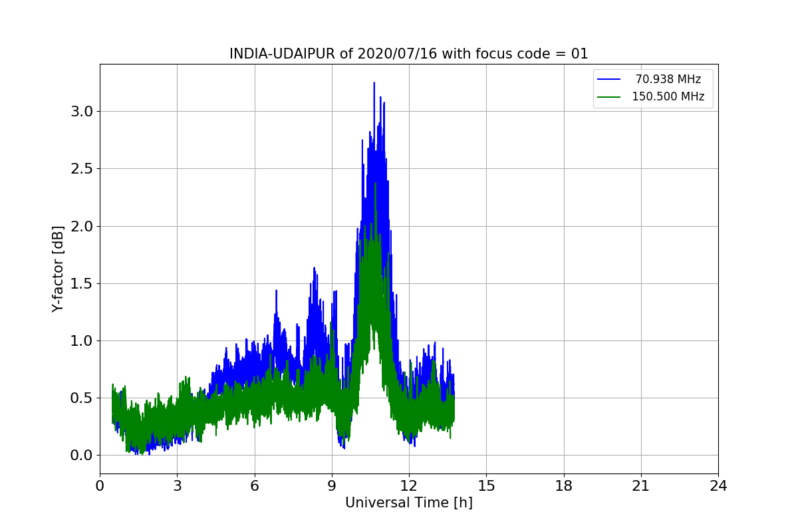The height and width of the screenshot is (532, 798).
Task: Click the Y-factor [dB] axis label
Action: click(x=59, y=269)
